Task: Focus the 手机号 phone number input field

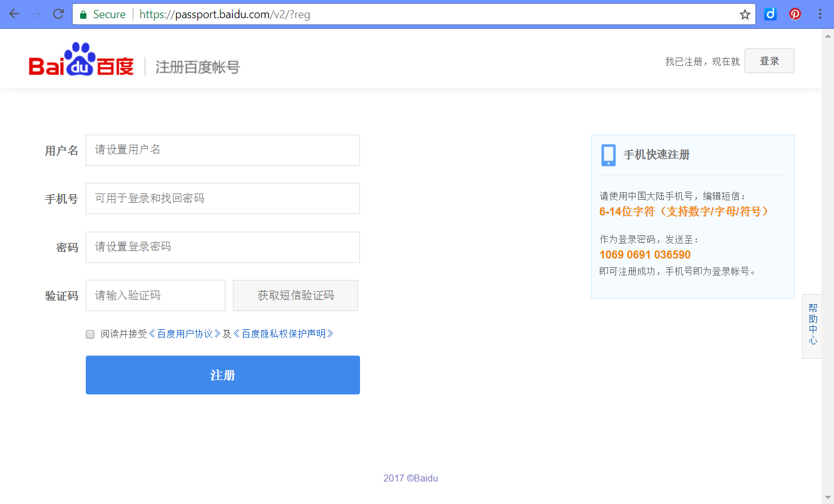Action: (223, 198)
